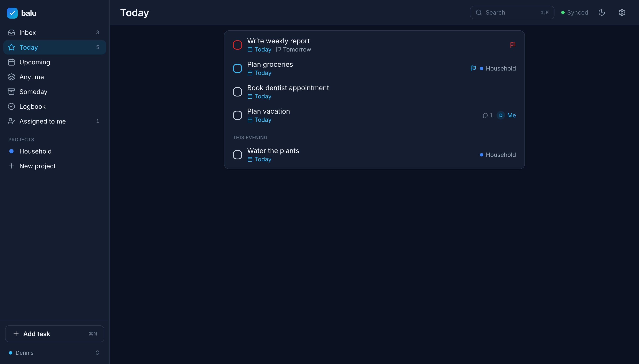Click the Tomorrow deadline label

tap(297, 49)
